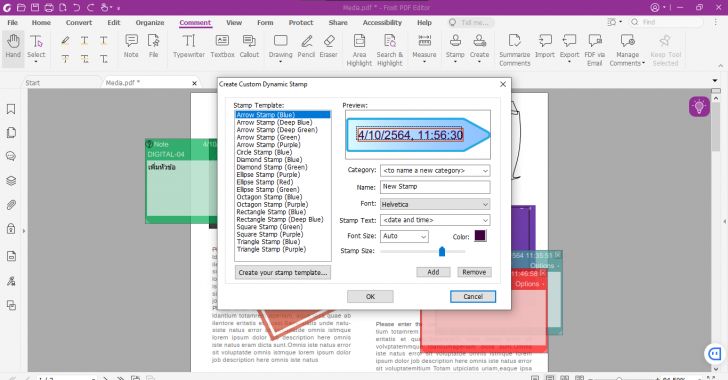Adjust the Stamp Size slider
Viewport: 728px width, 380px height.
442,251
